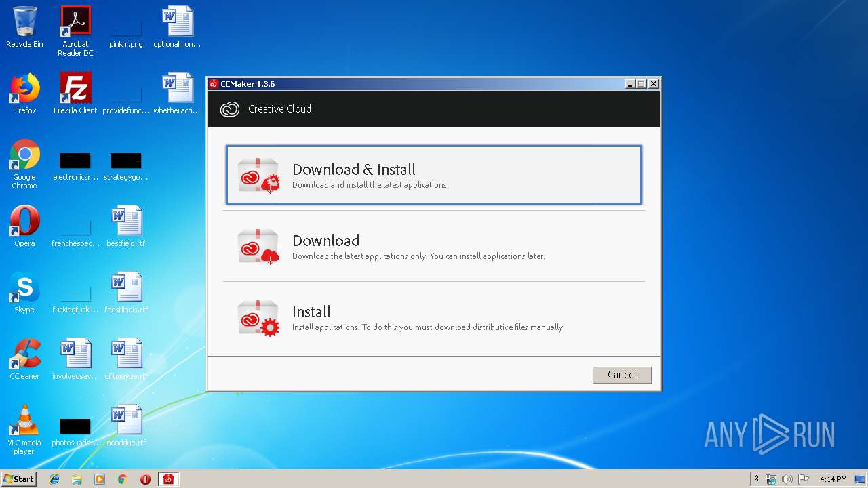Click the volume speaker tray icon
The width and height of the screenshot is (868, 488).
[787, 479]
